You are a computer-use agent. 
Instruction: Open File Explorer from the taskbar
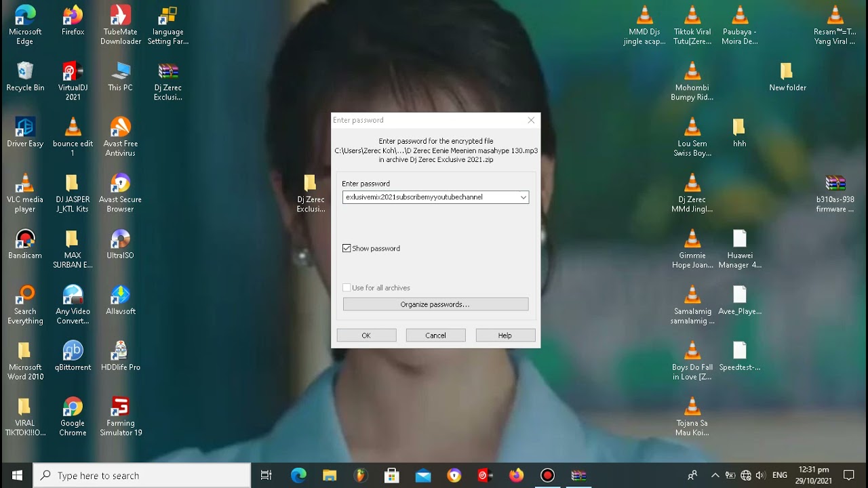330,476
